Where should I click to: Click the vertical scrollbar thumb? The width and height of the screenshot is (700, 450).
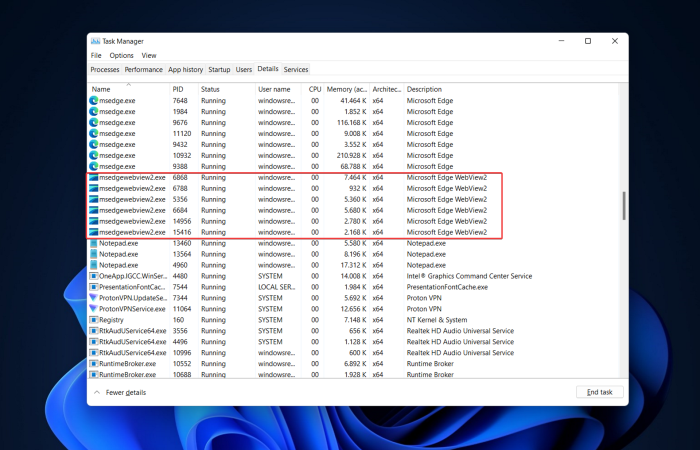624,206
